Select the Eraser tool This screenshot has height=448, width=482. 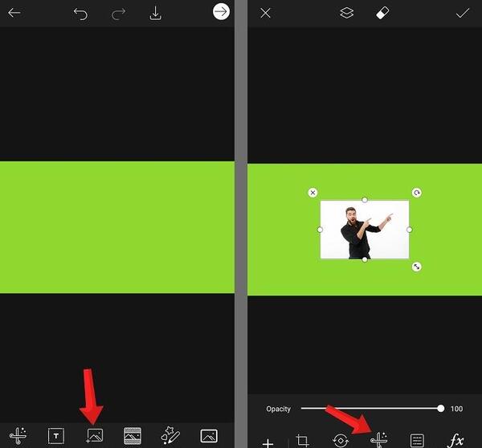click(x=382, y=13)
